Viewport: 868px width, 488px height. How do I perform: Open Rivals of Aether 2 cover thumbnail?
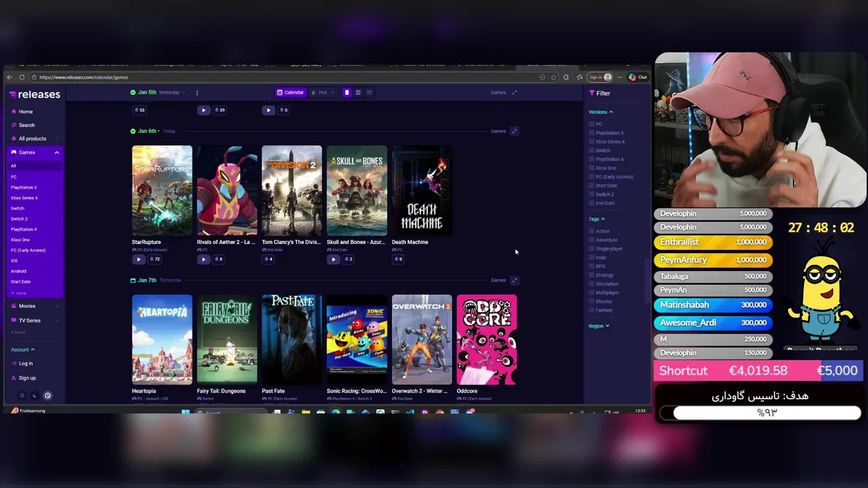(227, 190)
